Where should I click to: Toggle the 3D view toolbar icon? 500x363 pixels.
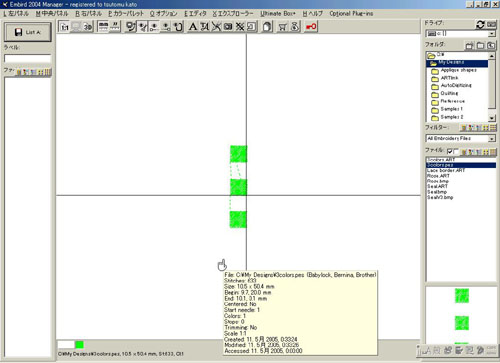coord(88,27)
